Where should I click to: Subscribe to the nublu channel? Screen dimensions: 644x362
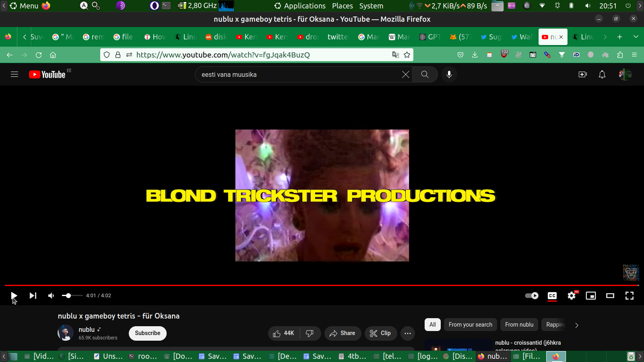148,333
